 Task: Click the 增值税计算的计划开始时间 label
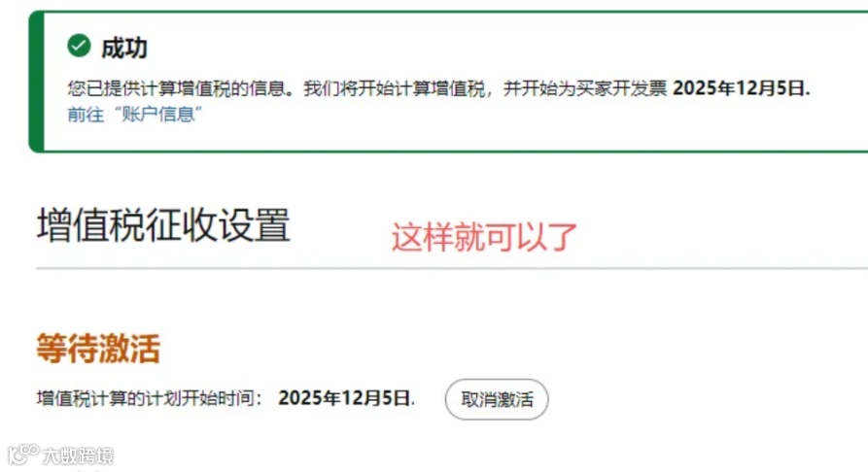(x=149, y=398)
